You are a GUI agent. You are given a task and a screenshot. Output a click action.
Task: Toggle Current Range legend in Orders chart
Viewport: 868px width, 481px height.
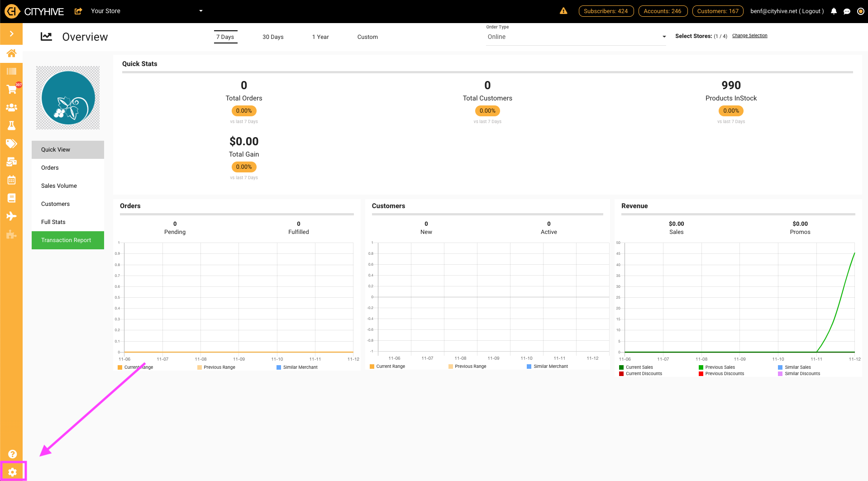pyautogui.click(x=136, y=367)
